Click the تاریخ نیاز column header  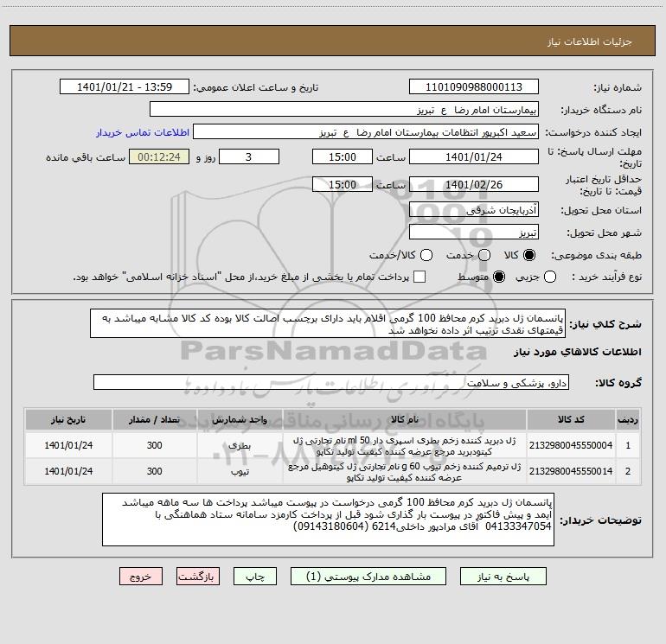(x=68, y=419)
